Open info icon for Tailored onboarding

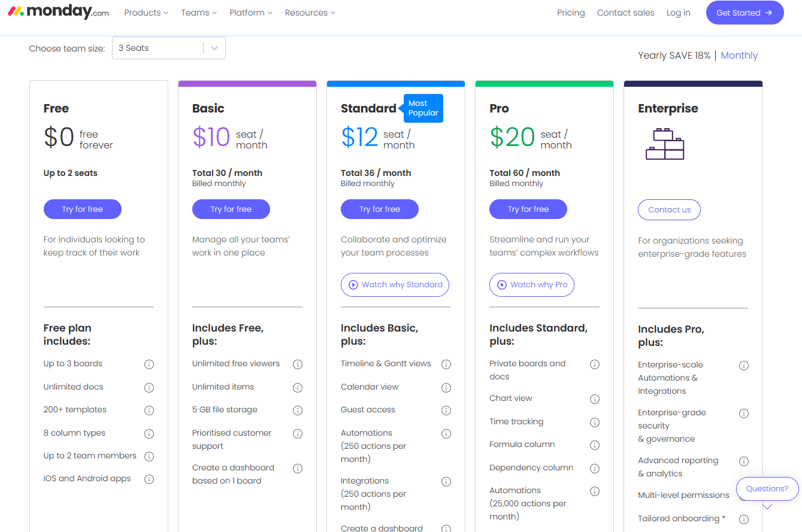pos(744,519)
